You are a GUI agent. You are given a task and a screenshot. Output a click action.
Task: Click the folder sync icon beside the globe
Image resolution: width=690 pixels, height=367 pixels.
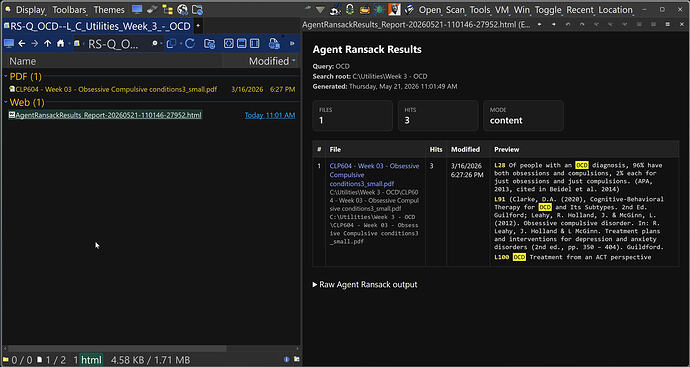(197, 9)
